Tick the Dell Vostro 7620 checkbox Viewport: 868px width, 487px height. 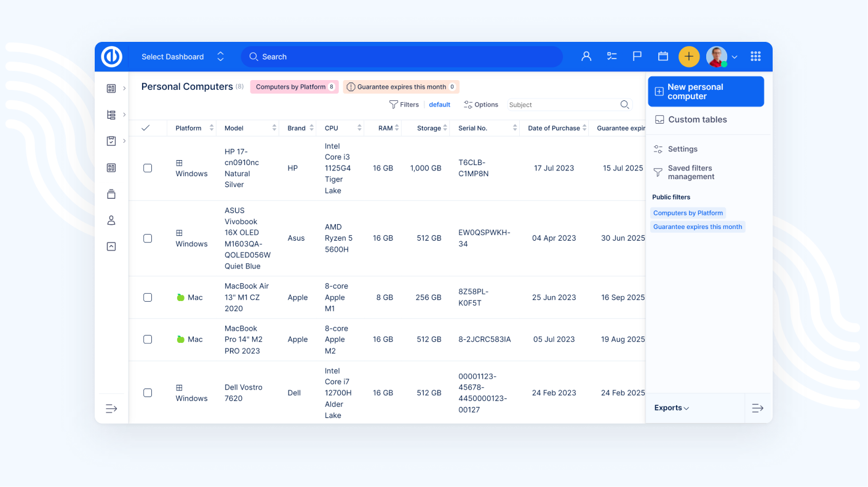[148, 393]
